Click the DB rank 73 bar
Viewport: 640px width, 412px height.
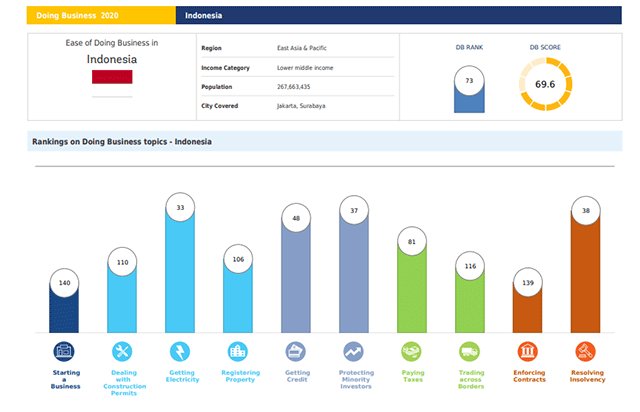(469, 89)
